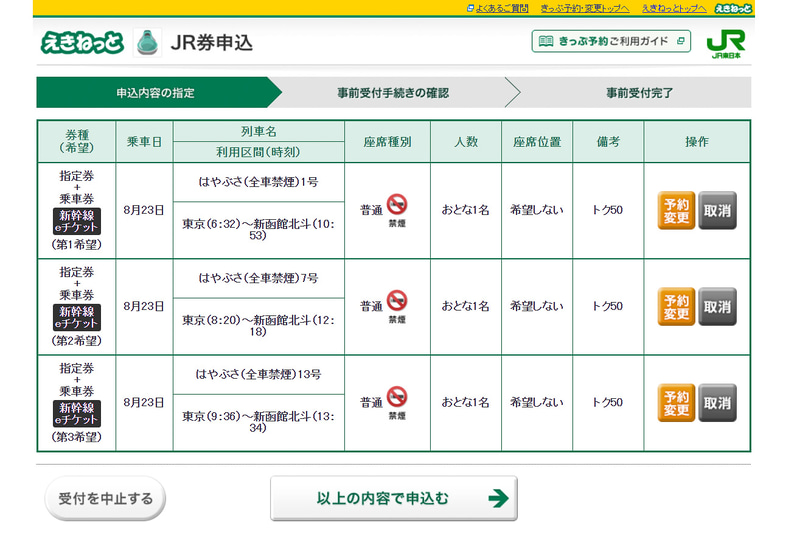800x534 pixels.
Task: Click the えきねっと logo in the header
Action: pos(82,42)
